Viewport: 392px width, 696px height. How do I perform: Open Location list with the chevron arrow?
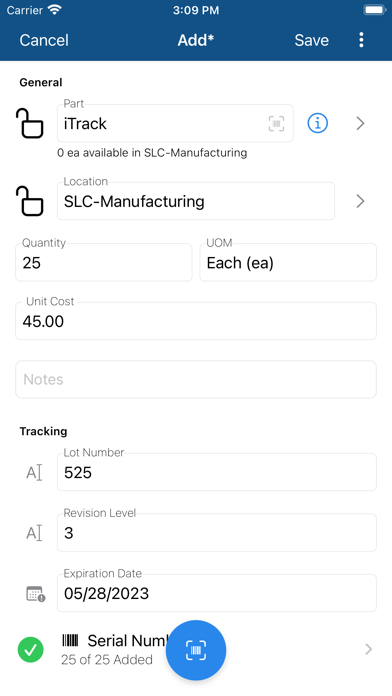(360, 201)
